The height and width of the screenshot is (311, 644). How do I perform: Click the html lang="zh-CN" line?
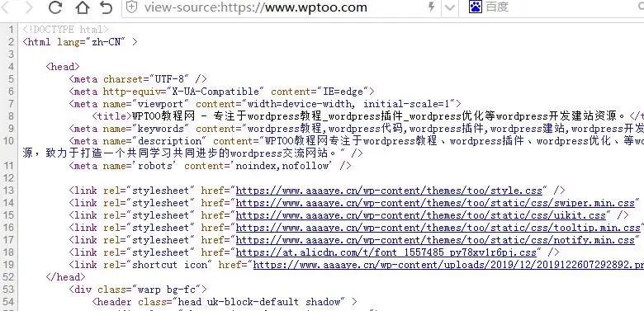[x=80, y=42]
